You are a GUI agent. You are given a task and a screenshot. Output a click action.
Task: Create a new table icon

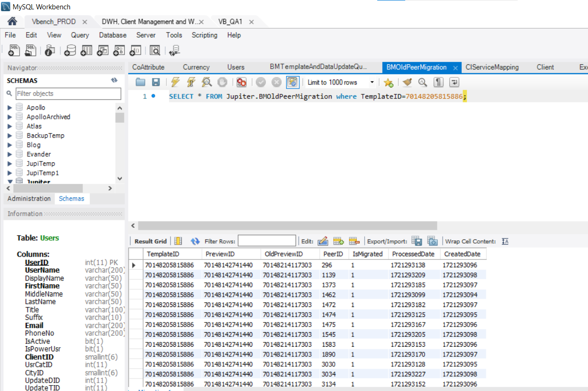(87, 50)
